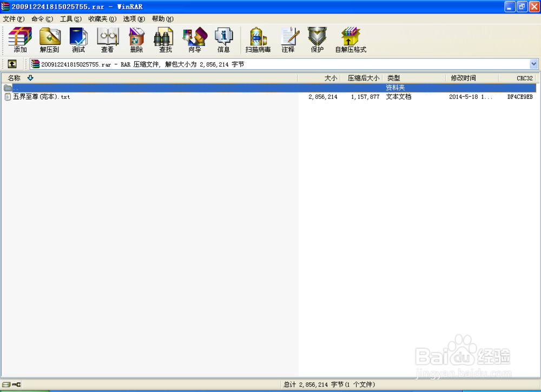541x392 pixels.
Task: Open the 命令(C) menu
Action: pos(42,18)
